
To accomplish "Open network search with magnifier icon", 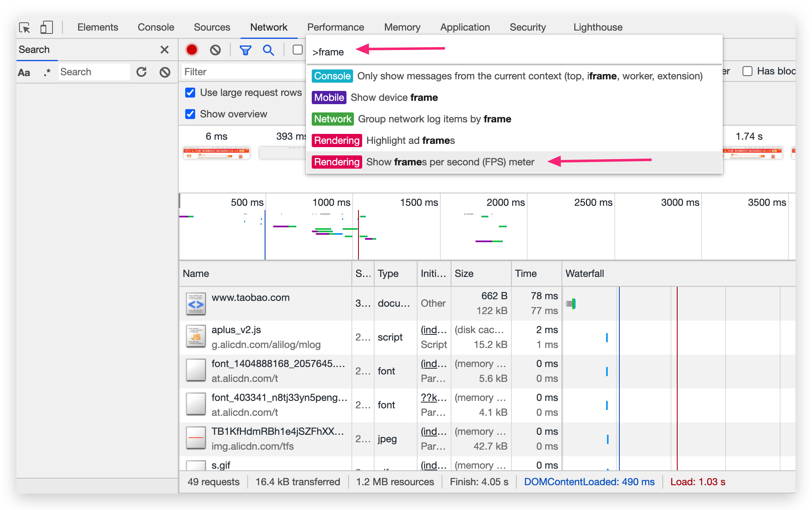I will click(268, 50).
